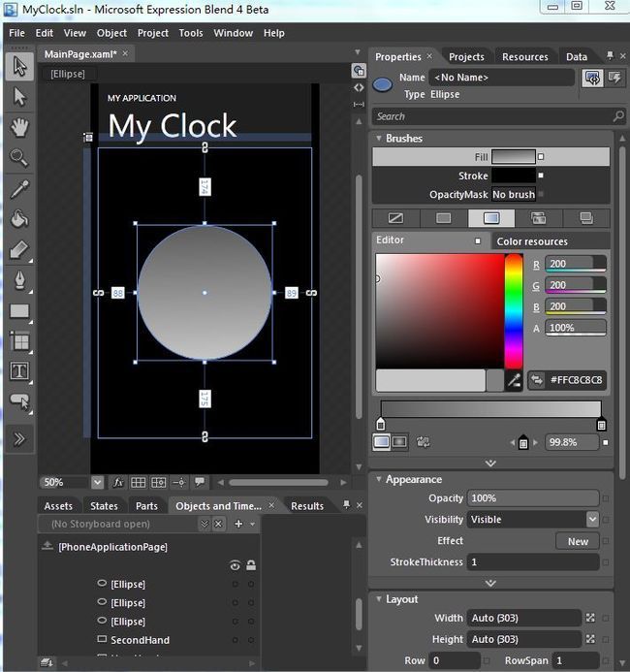Click the rainbow hue slider
The height and width of the screenshot is (672, 630).
514,311
